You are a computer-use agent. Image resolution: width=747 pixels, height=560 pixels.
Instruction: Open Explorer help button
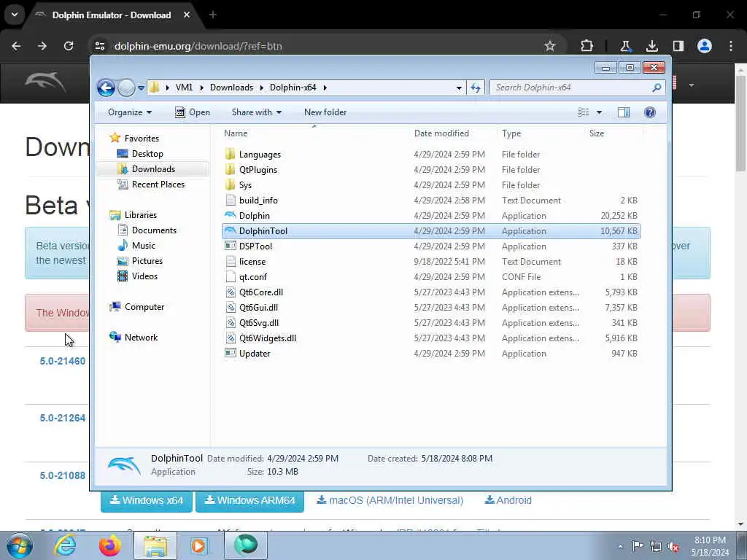tap(650, 112)
